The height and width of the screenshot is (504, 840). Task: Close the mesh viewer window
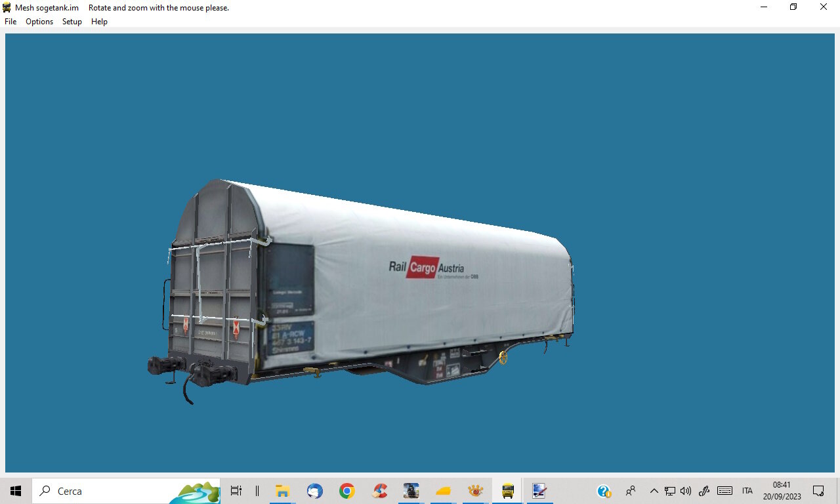[x=824, y=7]
